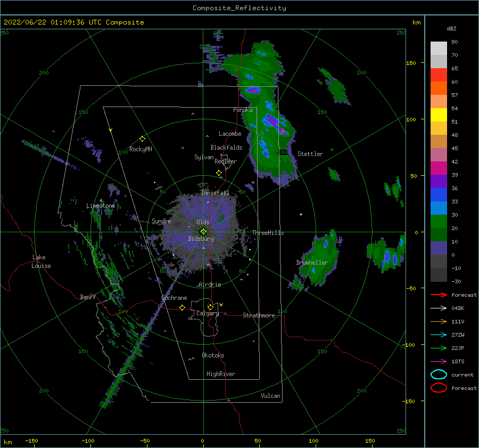479x448 pixels.
Task: Click the Vulcan town label
Action: pos(270,396)
